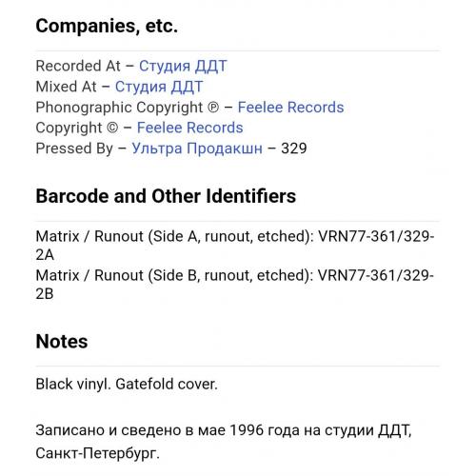476x476 pixels.
Task: Click the Companies, etc. section heading
Action: coord(107,26)
